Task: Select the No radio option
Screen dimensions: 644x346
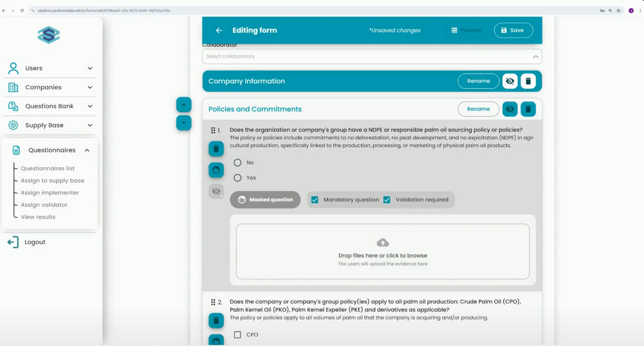Action: click(x=237, y=162)
